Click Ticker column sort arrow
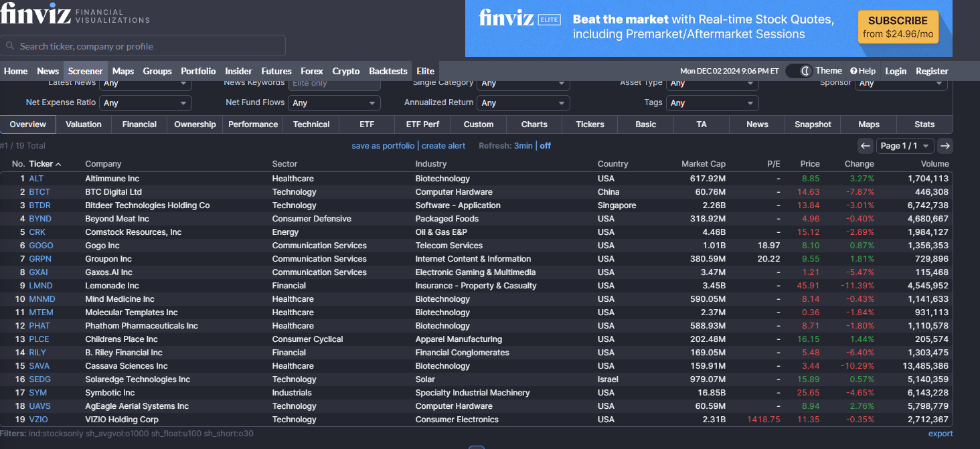 [58, 164]
